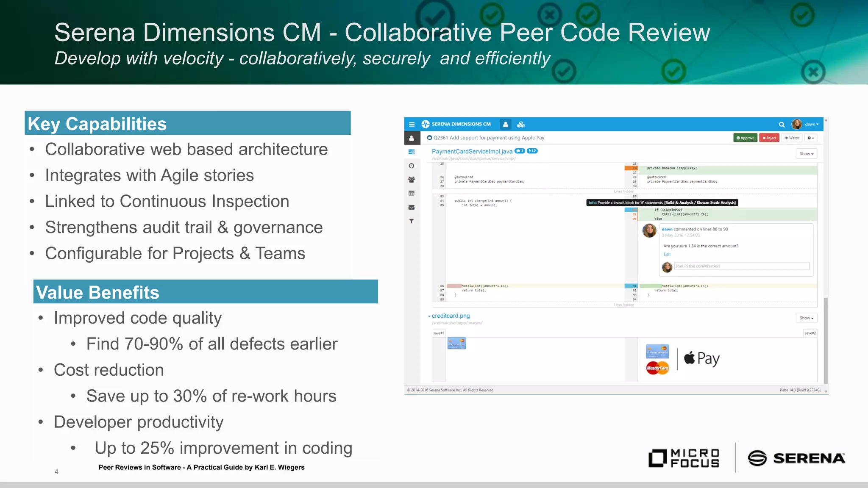868x488 pixels.
Task: Click the comment count badge showing 1
Action: [x=520, y=151]
